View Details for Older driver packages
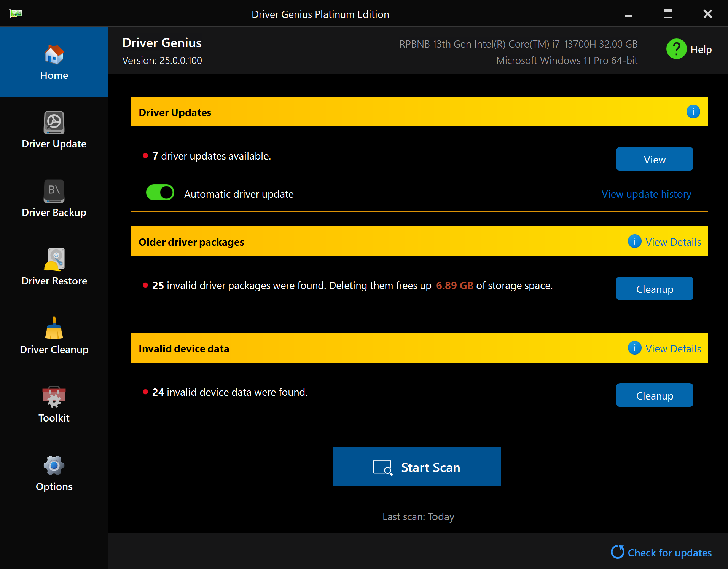The image size is (728, 569). point(673,242)
